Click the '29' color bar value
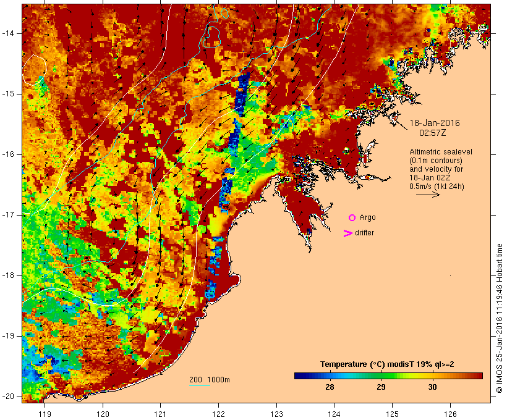This screenshot has height=420, width=507. pyautogui.click(x=381, y=387)
